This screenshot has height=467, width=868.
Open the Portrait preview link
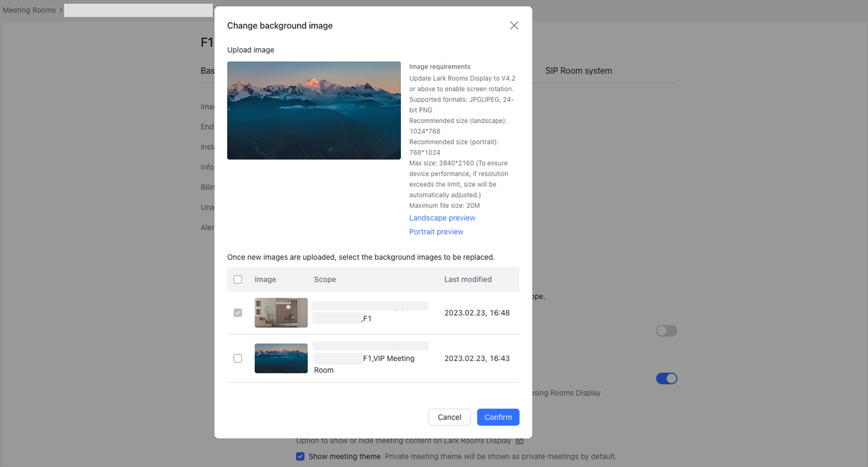[x=436, y=231]
